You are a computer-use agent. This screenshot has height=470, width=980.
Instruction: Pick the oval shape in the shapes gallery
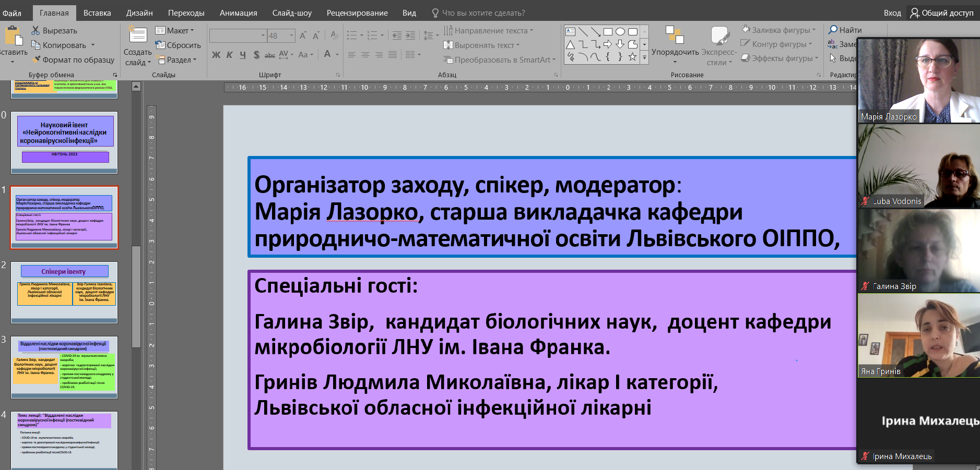pos(620,32)
